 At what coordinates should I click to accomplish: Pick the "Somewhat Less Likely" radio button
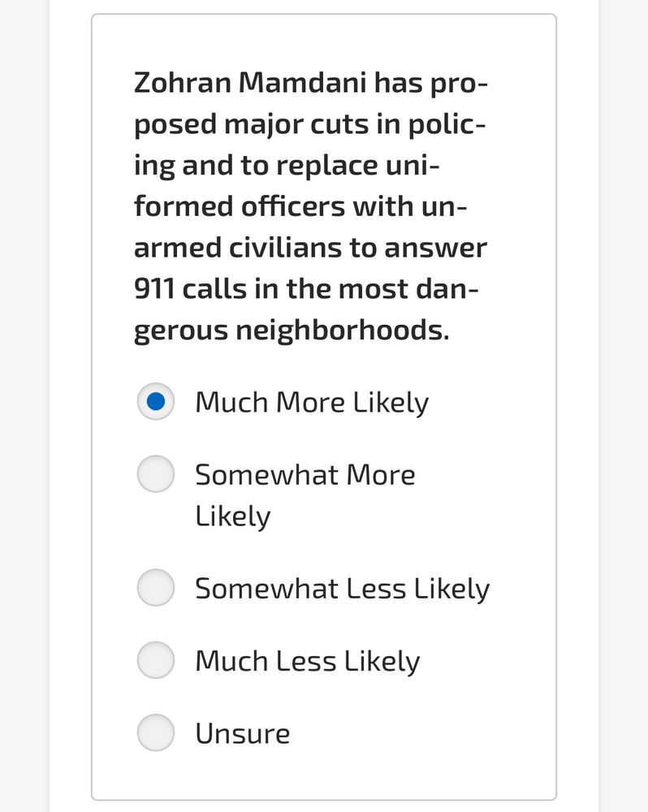(x=155, y=588)
